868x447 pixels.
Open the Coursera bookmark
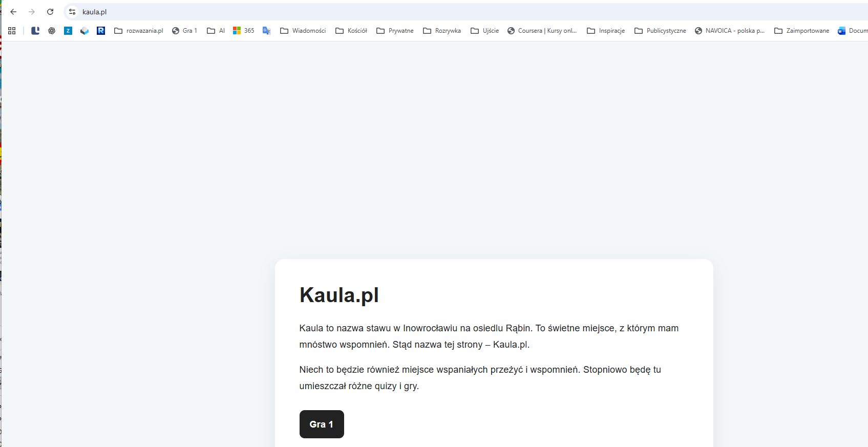point(542,31)
